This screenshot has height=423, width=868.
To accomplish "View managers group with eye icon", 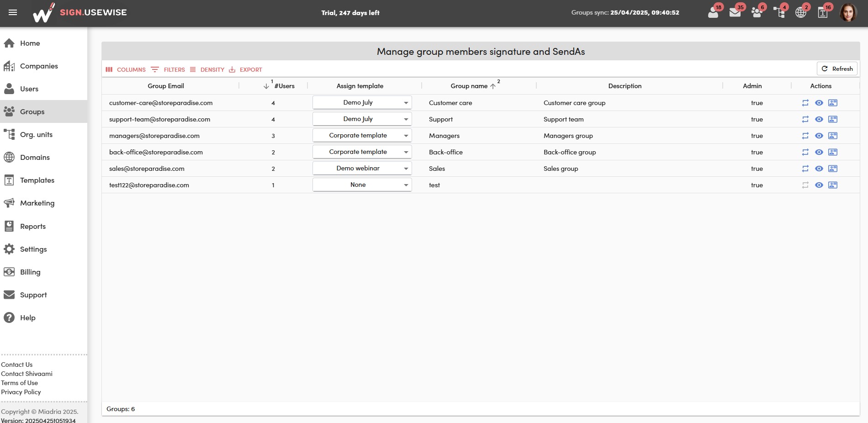I will click(x=819, y=136).
